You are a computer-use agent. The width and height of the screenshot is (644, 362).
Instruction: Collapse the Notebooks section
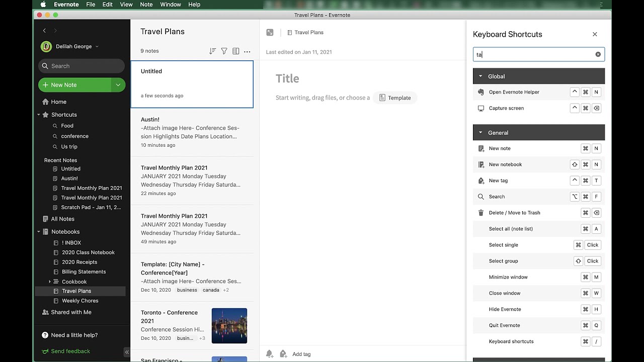[x=39, y=232]
